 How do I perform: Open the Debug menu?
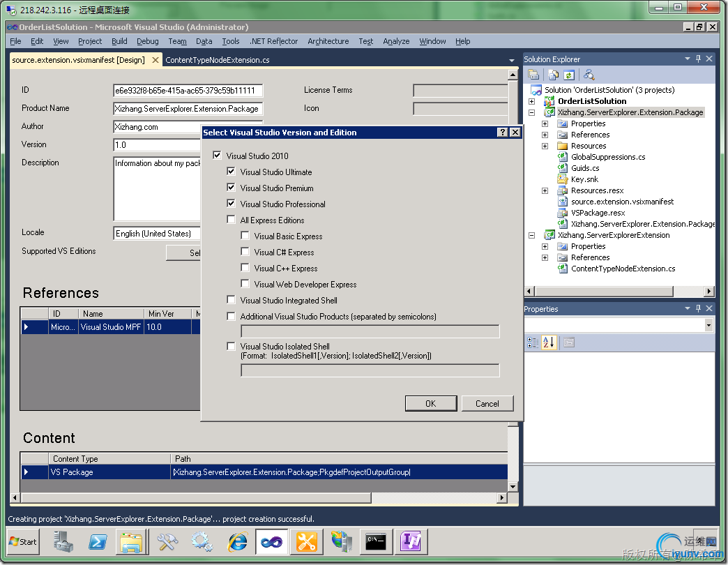(148, 41)
